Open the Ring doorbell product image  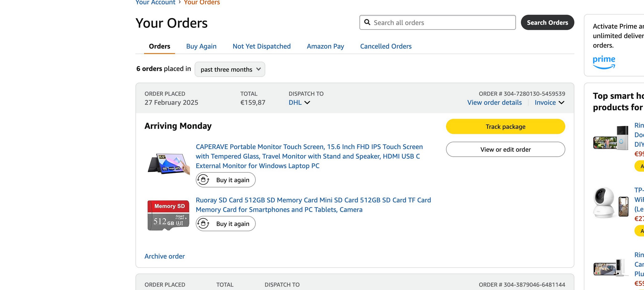[611, 138]
